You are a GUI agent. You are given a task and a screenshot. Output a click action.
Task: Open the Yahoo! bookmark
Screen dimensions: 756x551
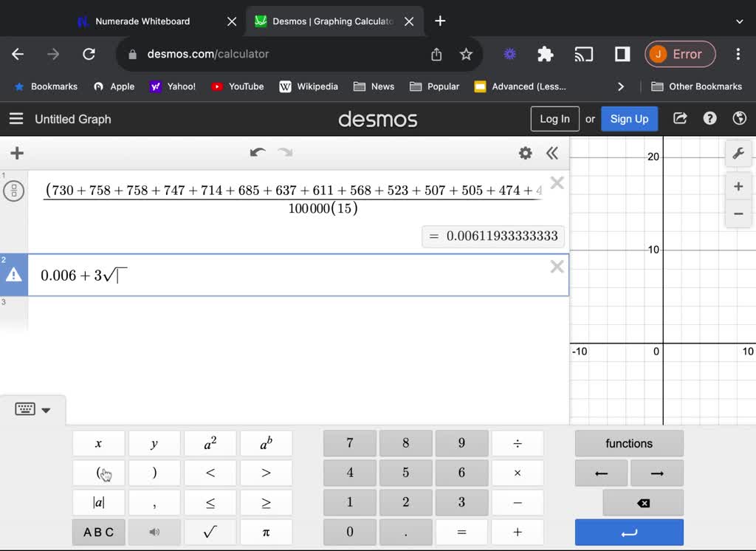[173, 86]
